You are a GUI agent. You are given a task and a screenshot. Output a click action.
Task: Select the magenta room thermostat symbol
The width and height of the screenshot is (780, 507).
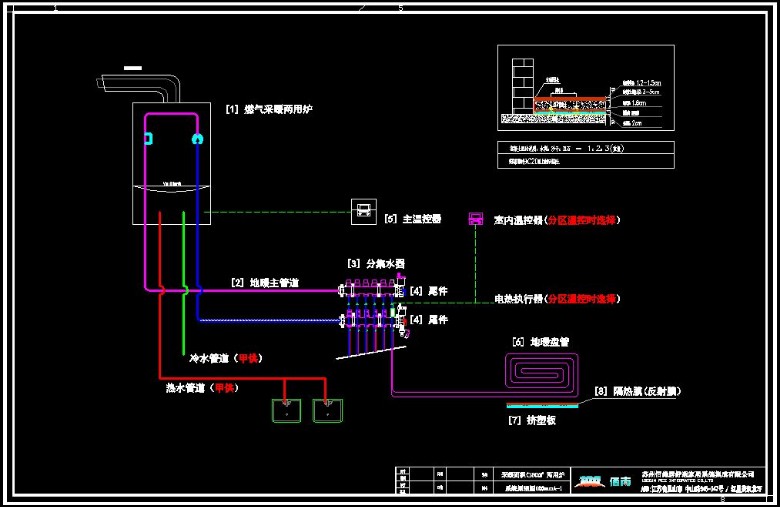tap(475, 219)
